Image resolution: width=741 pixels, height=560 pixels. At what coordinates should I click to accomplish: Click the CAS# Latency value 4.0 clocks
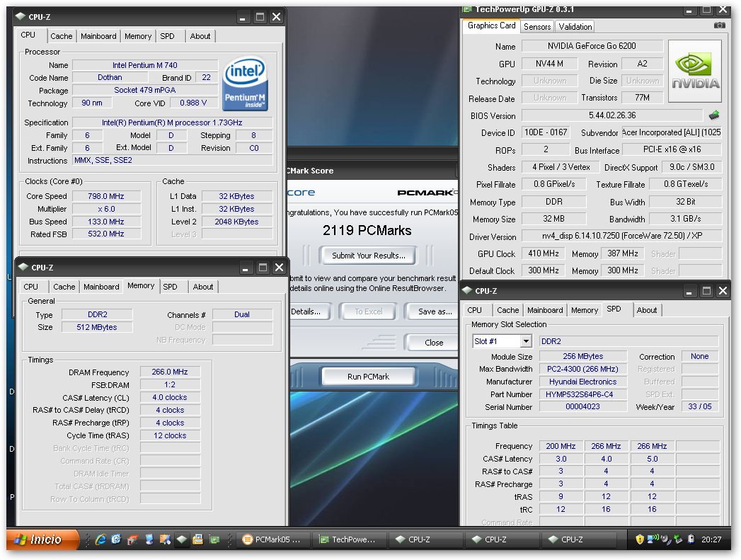170,397
